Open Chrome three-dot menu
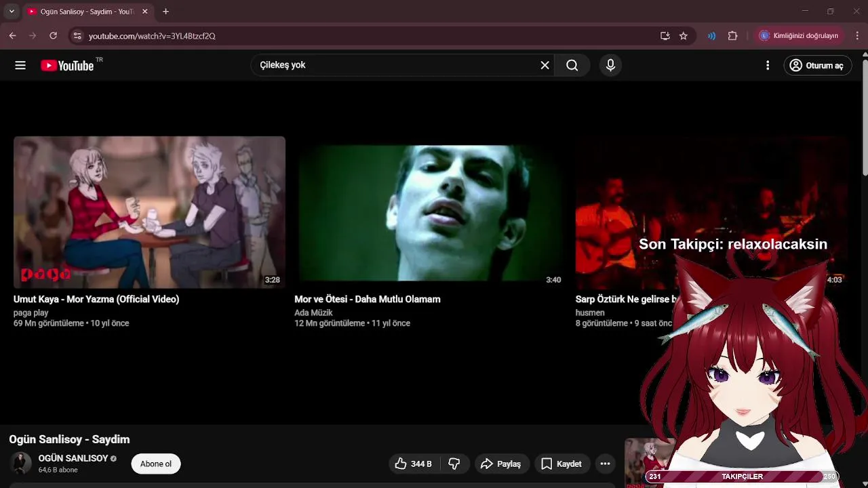The height and width of the screenshot is (488, 868). (x=856, y=36)
